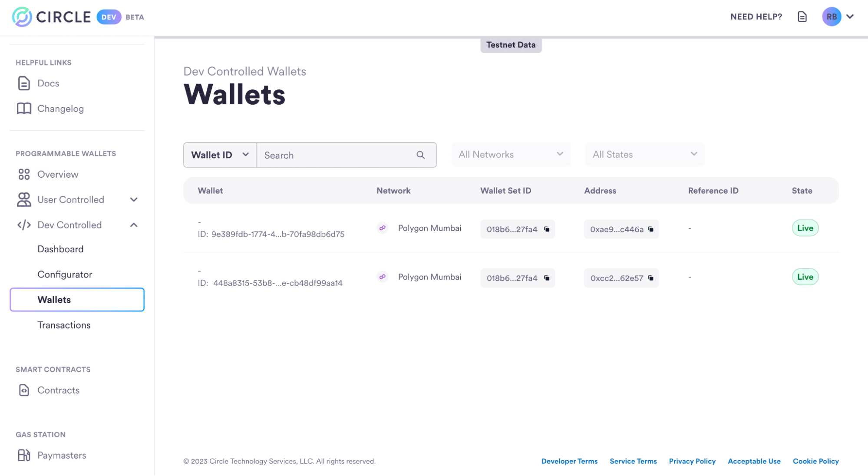Copy wallet set ID in first row
This screenshot has height=476, width=868.
coord(547,229)
